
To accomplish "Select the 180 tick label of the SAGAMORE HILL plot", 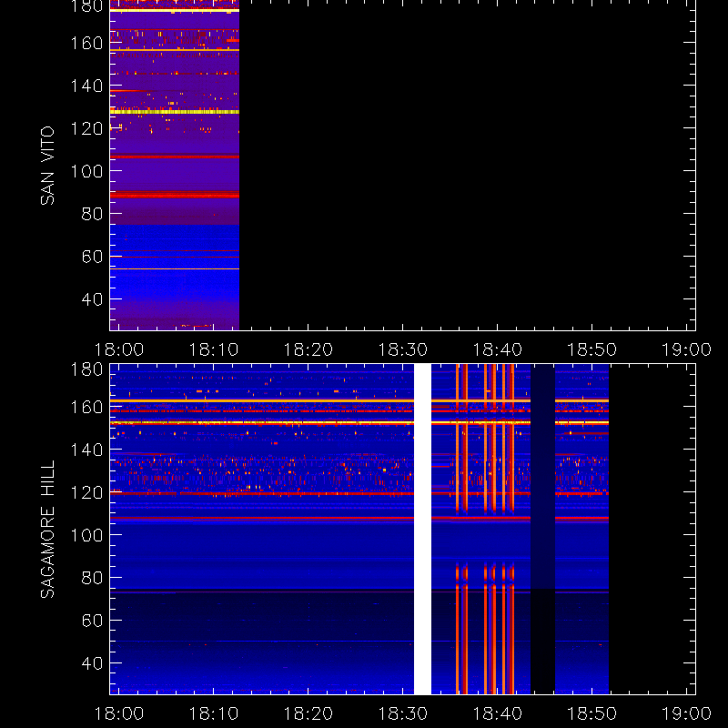I will (x=86, y=370).
